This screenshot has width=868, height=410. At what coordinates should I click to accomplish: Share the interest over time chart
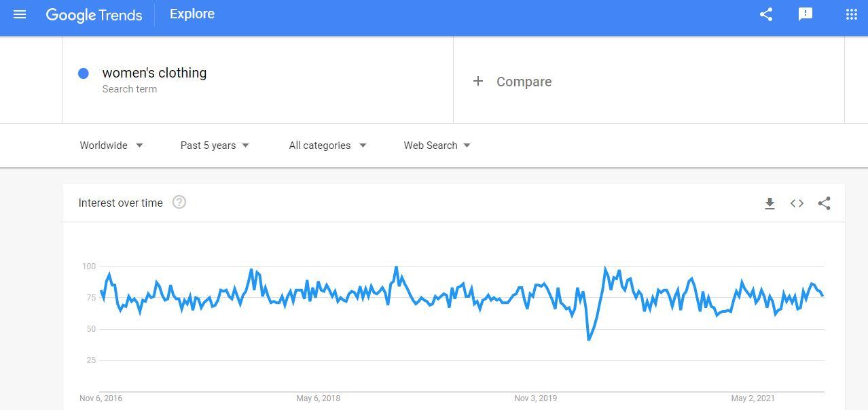[824, 203]
